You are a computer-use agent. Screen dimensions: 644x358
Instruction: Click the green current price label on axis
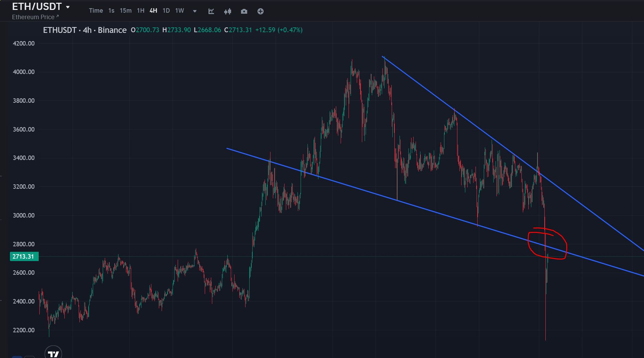24,257
